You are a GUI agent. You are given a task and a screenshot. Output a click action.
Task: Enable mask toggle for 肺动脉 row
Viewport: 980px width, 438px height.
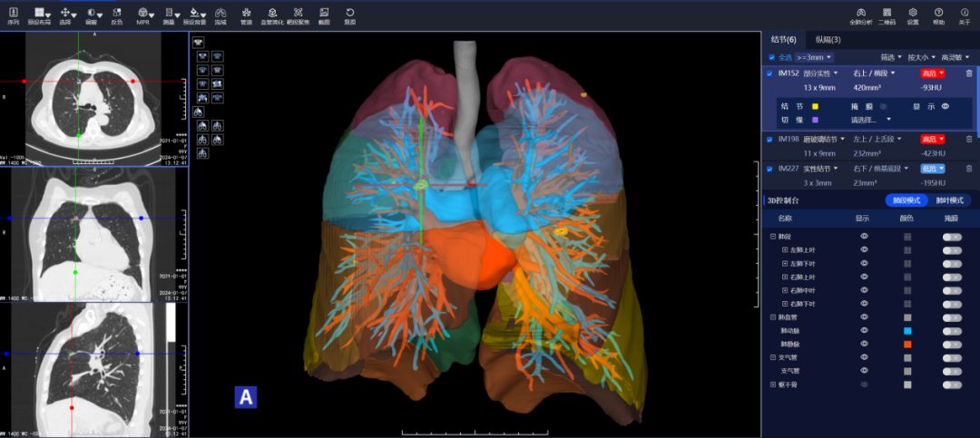952,330
